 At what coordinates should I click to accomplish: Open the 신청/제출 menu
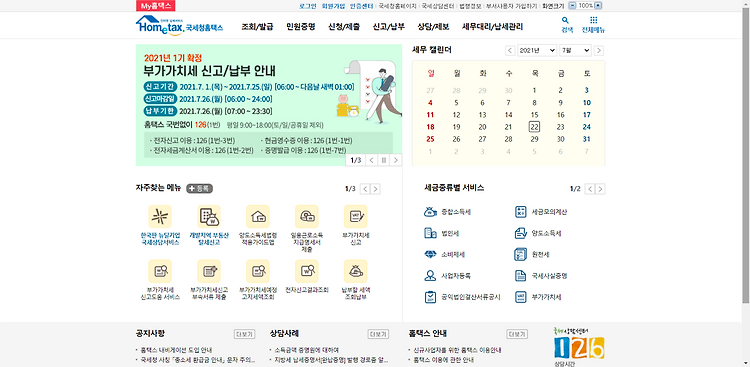point(344,27)
